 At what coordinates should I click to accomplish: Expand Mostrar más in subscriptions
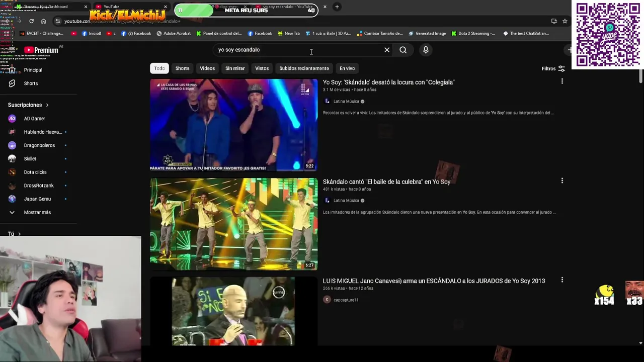pyautogui.click(x=38, y=212)
